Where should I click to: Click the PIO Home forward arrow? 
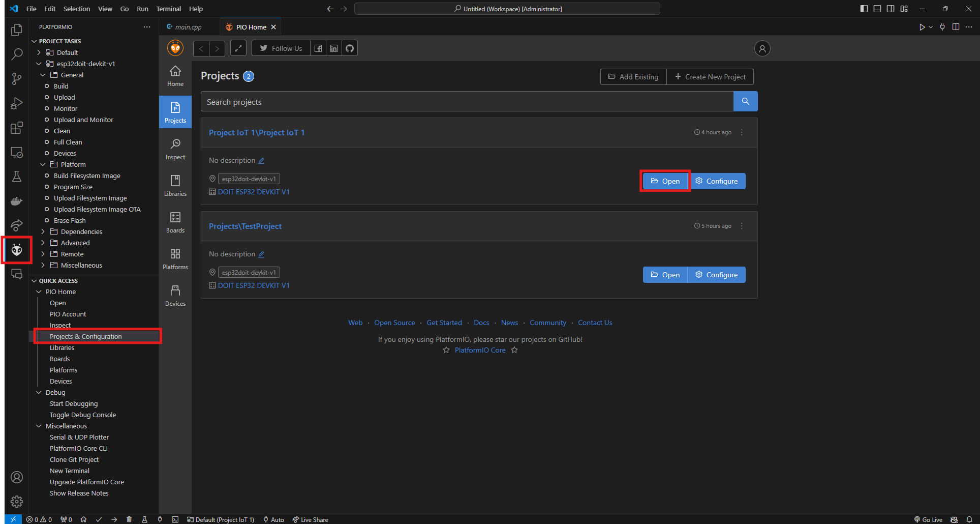[217, 48]
